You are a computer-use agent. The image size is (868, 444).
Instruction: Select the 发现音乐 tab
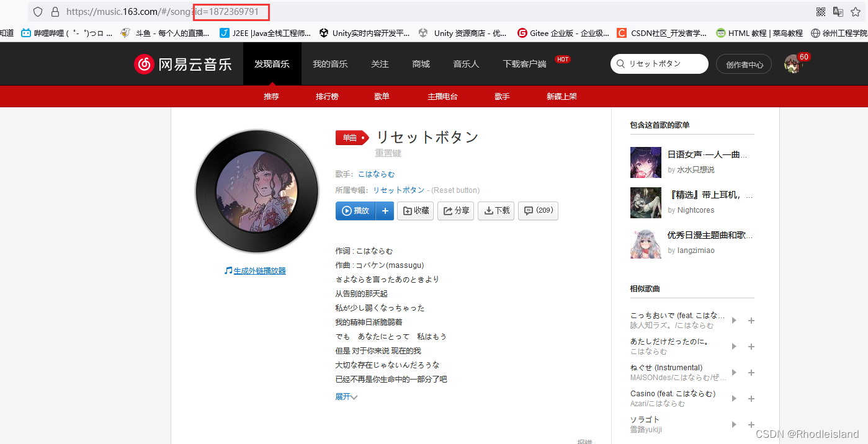pos(272,64)
